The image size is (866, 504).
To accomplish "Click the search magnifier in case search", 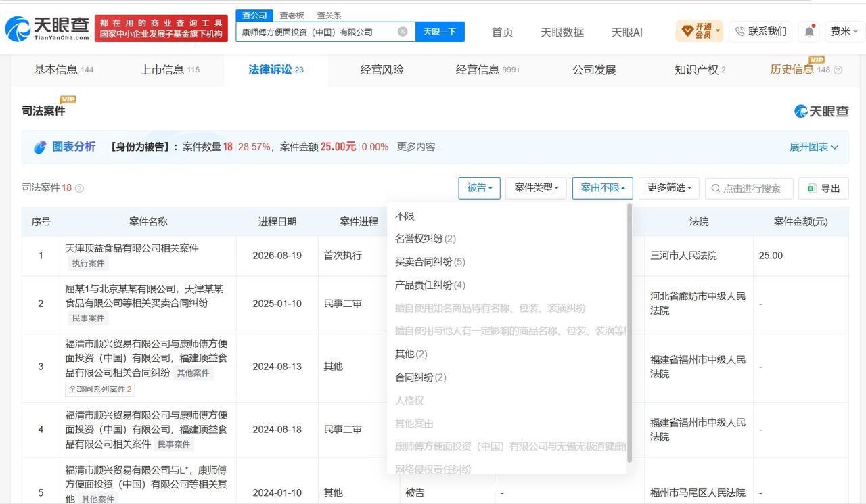I will [715, 189].
